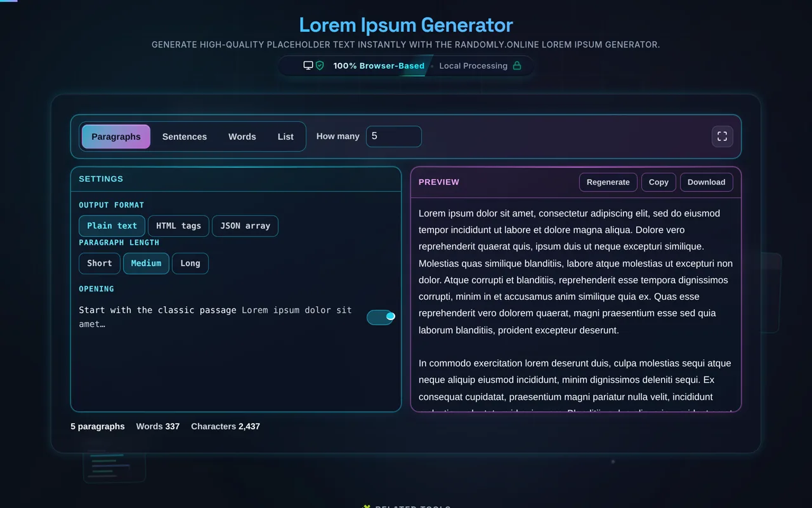Click the Lorem Ipsum Generator title
The width and height of the screenshot is (812, 508).
[x=406, y=25]
